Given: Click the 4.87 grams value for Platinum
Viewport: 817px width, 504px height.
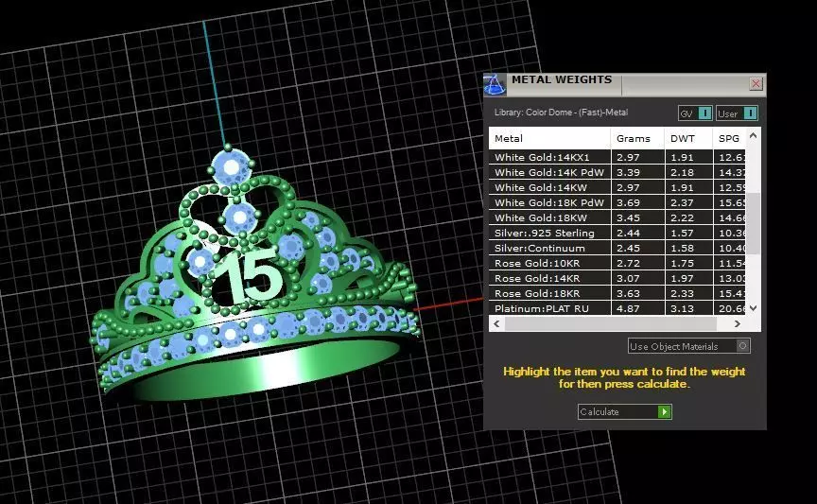Looking at the screenshot, I should click(628, 308).
